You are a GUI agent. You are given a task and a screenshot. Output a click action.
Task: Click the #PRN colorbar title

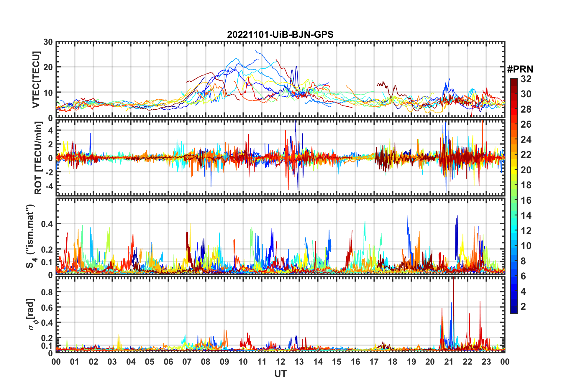pyautogui.click(x=520, y=69)
